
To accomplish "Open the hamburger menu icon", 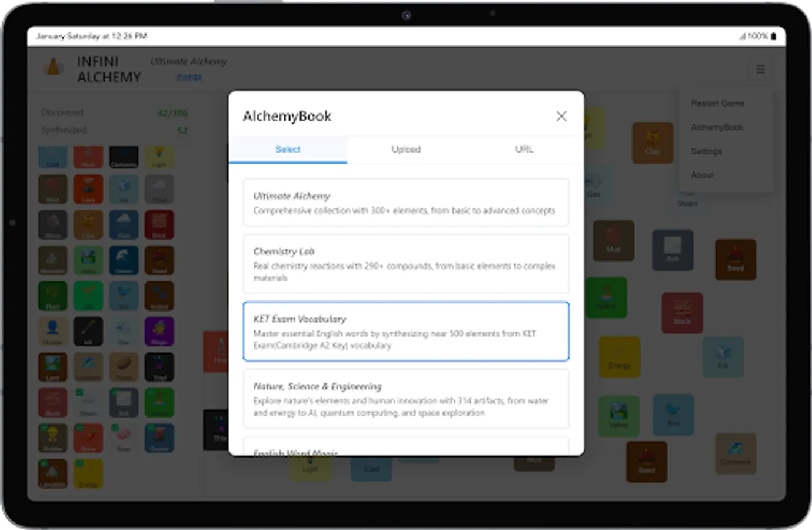I will click(760, 69).
